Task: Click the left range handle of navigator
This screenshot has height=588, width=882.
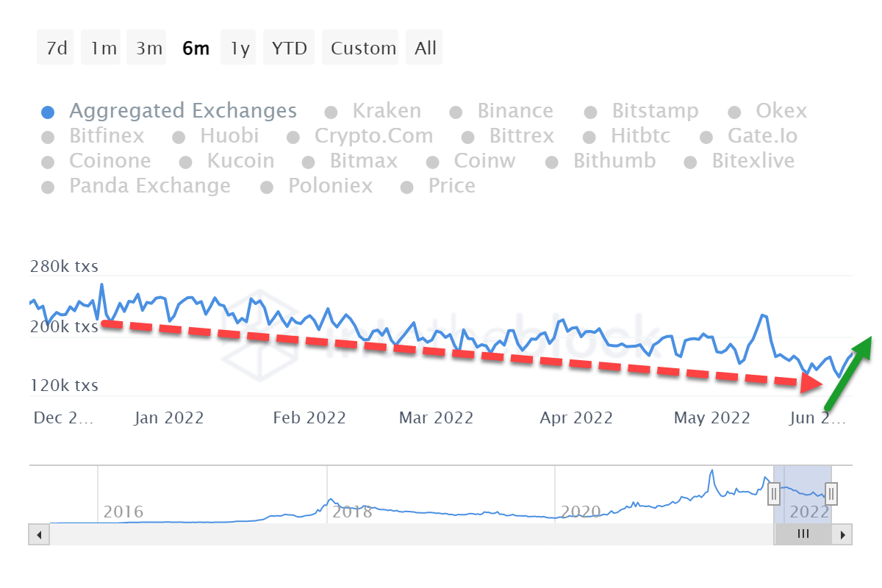Action: point(774,493)
